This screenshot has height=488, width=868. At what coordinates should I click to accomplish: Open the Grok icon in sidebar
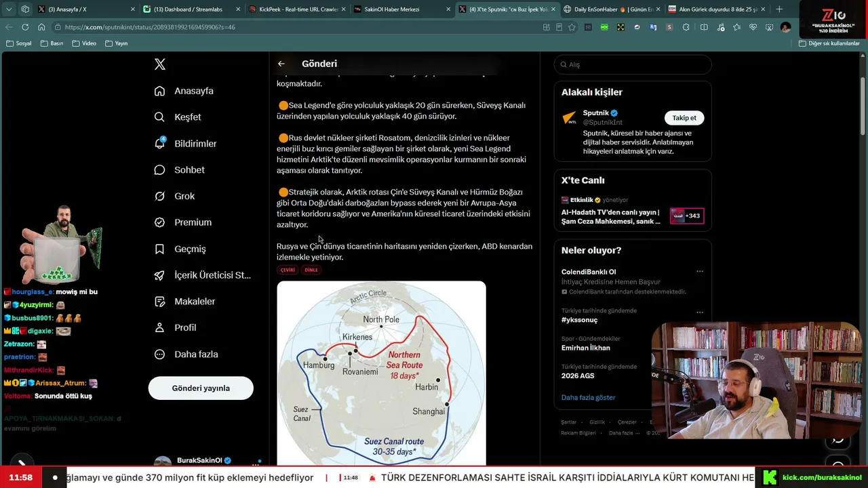coord(159,196)
